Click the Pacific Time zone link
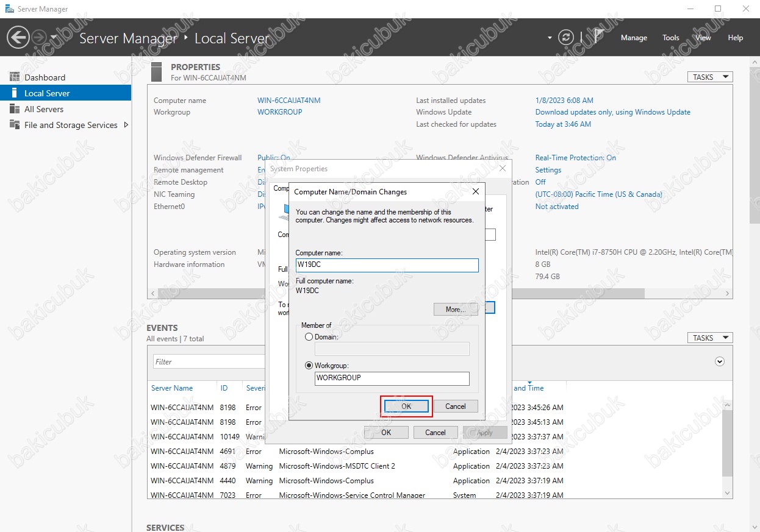Viewport: 760px width, 532px height. pyautogui.click(x=599, y=194)
